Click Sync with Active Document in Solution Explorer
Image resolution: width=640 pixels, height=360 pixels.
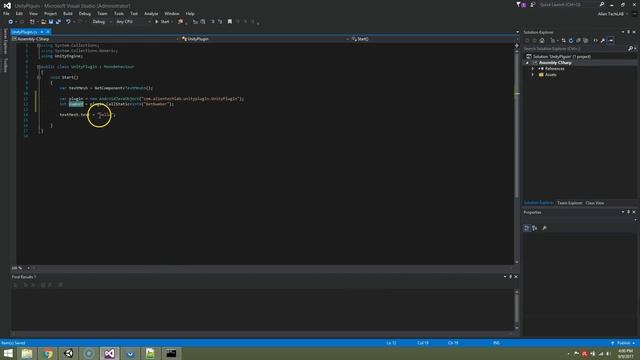pos(564,40)
